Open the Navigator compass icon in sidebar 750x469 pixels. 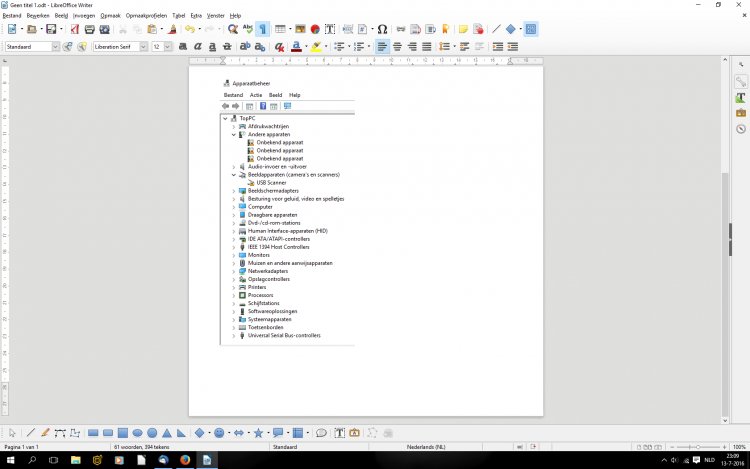click(740, 129)
